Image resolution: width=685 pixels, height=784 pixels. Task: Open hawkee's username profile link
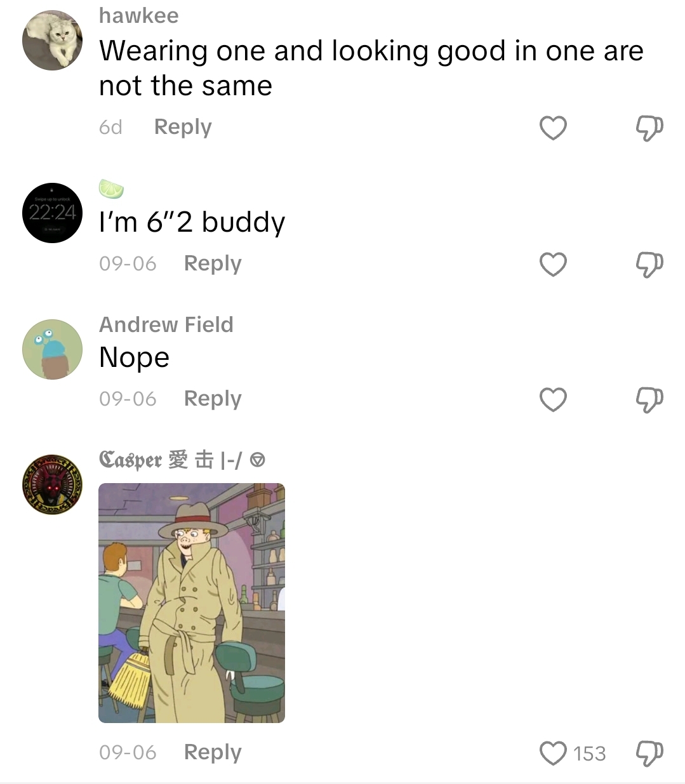click(x=139, y=15)
